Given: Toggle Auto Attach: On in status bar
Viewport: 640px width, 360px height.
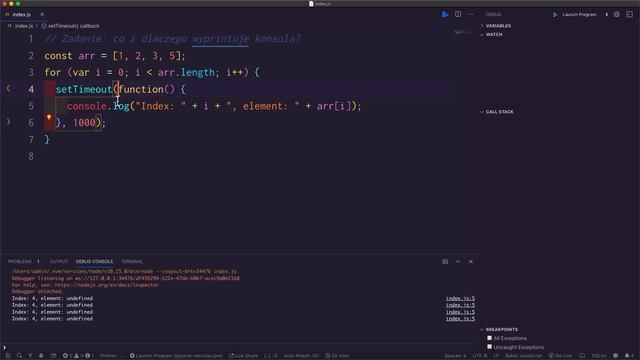Looking at the screenshot, I should pyautogui.click(x=301, y=356).
